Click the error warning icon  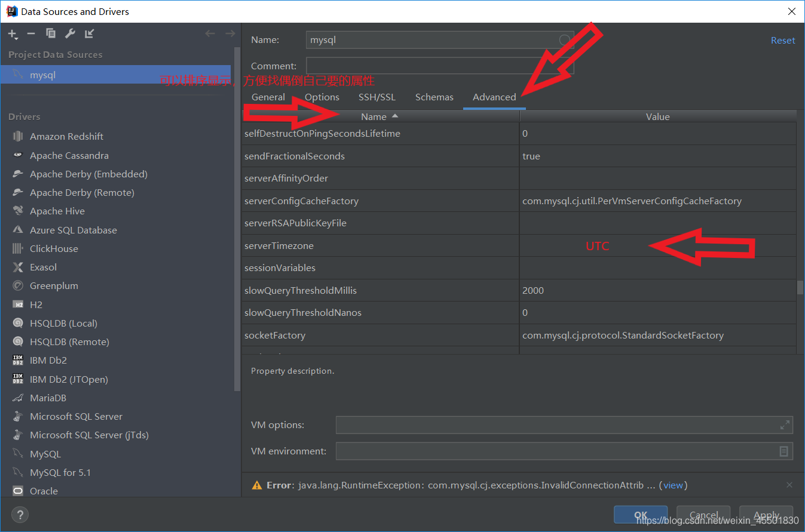click(256, 485)
